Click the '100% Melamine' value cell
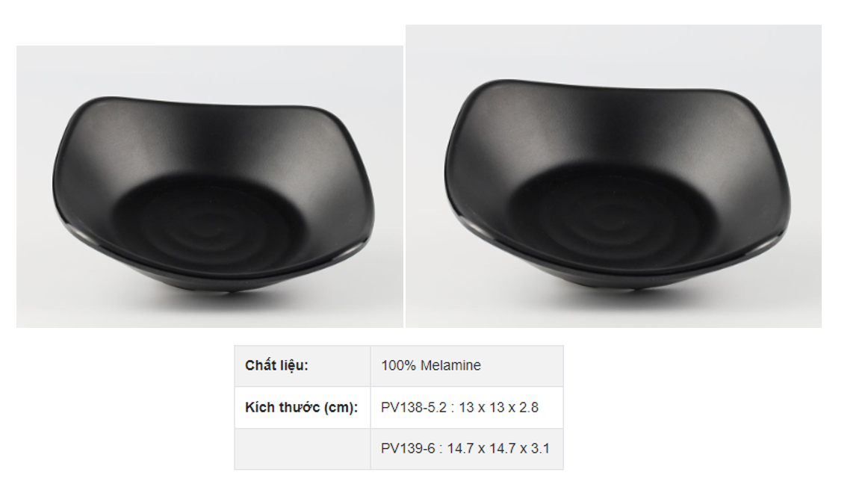 pos(467,366)
